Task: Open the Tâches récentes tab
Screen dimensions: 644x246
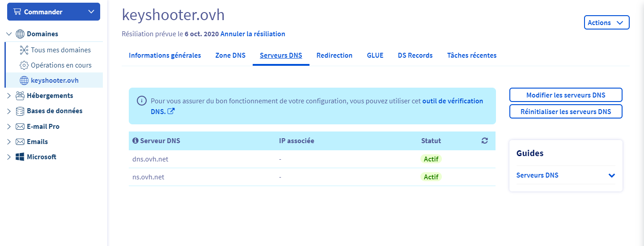Action: tap(472, 55)
